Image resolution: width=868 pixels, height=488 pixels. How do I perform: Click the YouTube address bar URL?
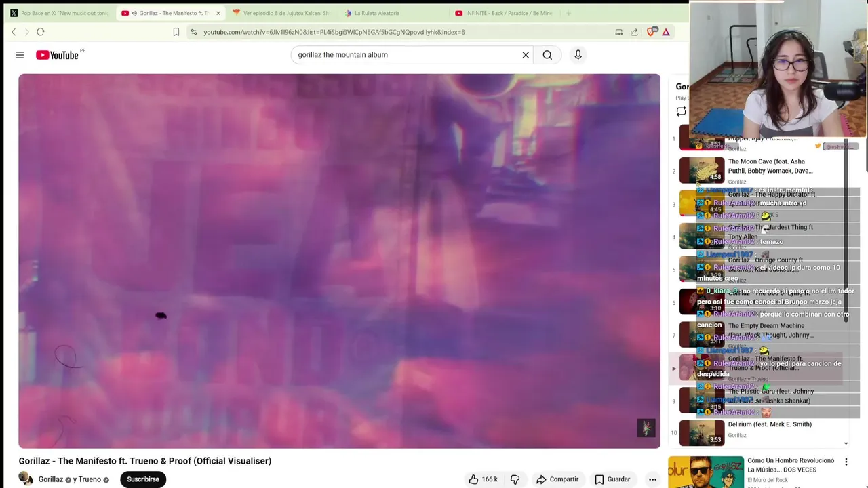click(x=334, y=32)
